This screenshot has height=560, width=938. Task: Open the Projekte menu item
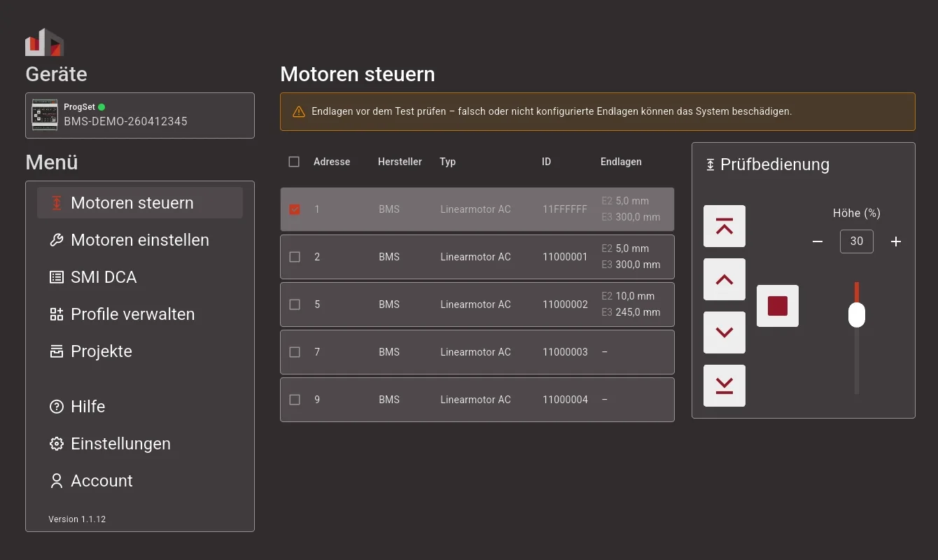[140, 351]
